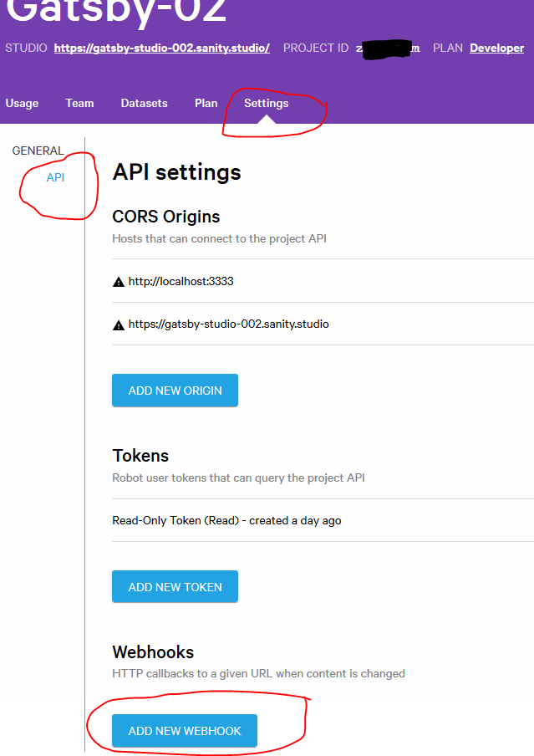Open the gatsby-studio-002.sanity.studio studio link

point(161,49)
